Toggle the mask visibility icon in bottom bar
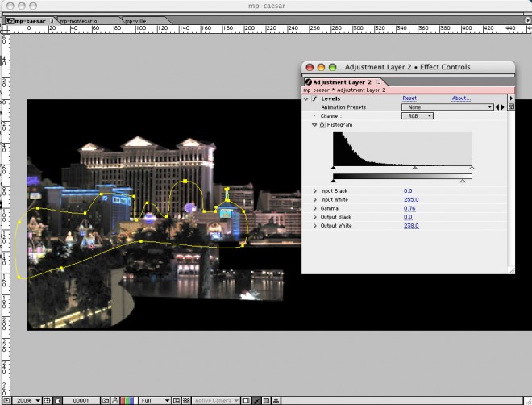Screen dimensions: 532x405 (56, 400)
